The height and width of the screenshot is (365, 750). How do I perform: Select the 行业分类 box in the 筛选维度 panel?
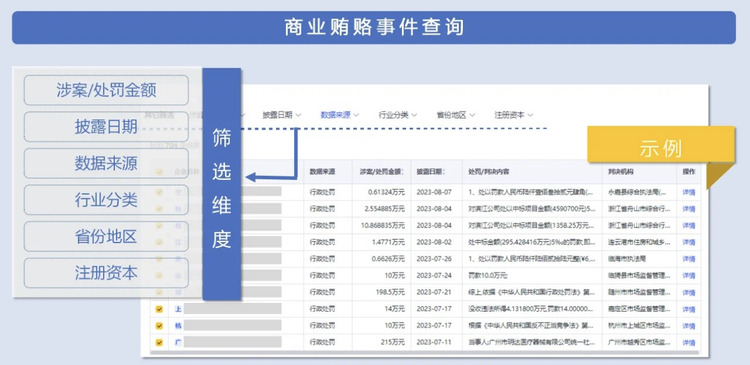pyautogui.click(x=106, y=199)
